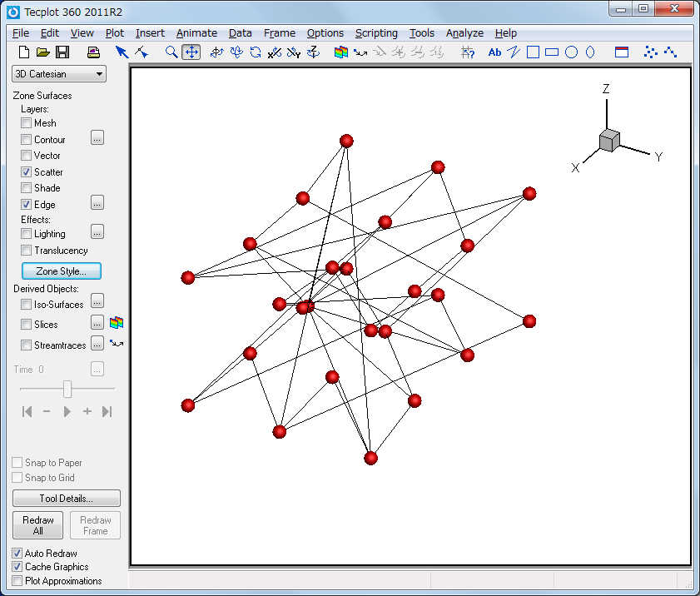Viewport: 700px width, 596px height.
Task: Select the twist rotate tool
Action: (x=256, y=52)
